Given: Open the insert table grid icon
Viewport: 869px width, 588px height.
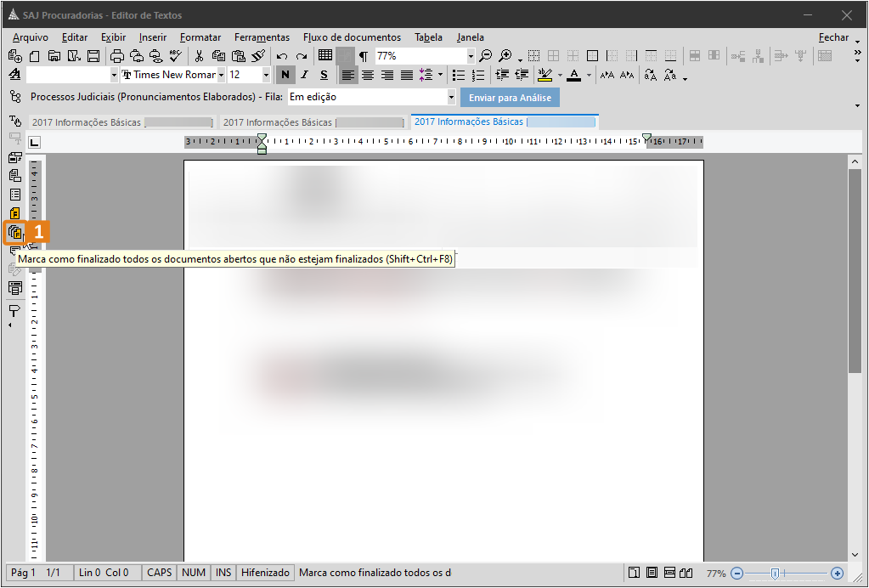Looking at the screenshot, I should pos(324,55).
